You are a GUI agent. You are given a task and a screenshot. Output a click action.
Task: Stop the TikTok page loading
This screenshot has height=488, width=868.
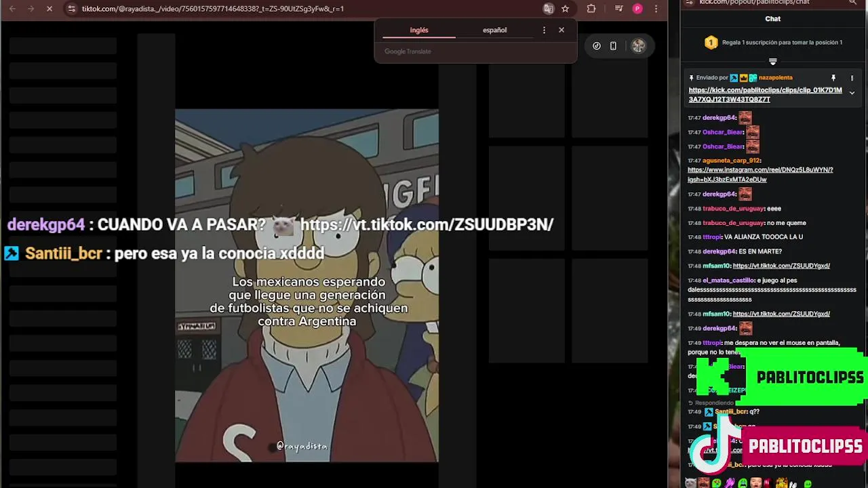point(51,9)
